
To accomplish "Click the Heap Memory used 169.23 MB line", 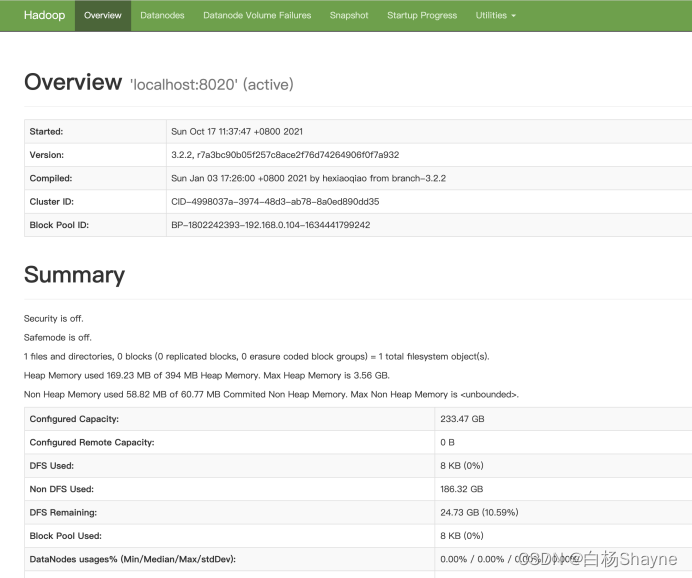I will pyautogui.click(x=207, y=375).
